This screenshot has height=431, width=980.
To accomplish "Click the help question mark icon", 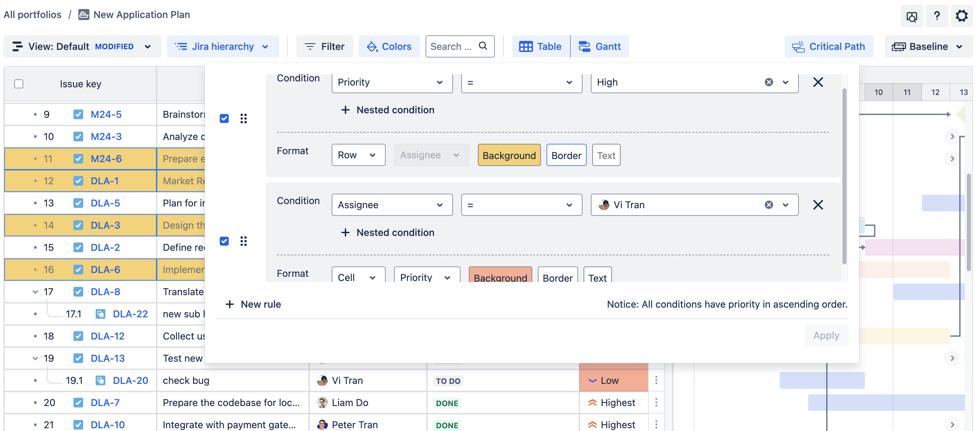I will click(937, 16).
